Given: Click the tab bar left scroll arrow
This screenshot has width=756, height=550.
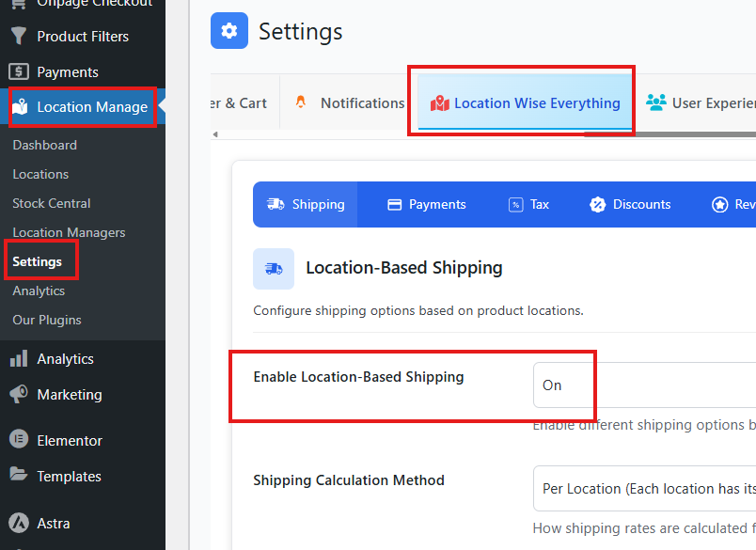Looking at the screenshot, I should [x=215, y=134].
